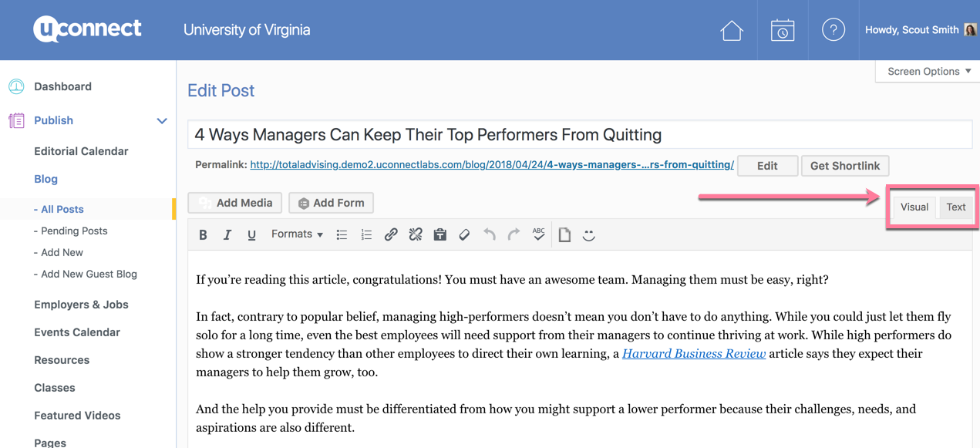
Task: Click the emoticon smiley icon
Action: pos(589,234)
